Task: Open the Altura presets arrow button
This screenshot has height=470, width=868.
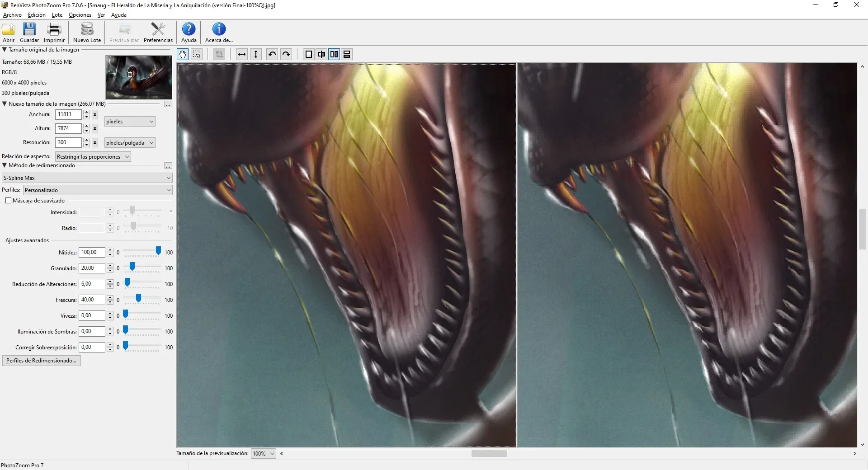Action: pyautogui.click(x=95, y=129)
